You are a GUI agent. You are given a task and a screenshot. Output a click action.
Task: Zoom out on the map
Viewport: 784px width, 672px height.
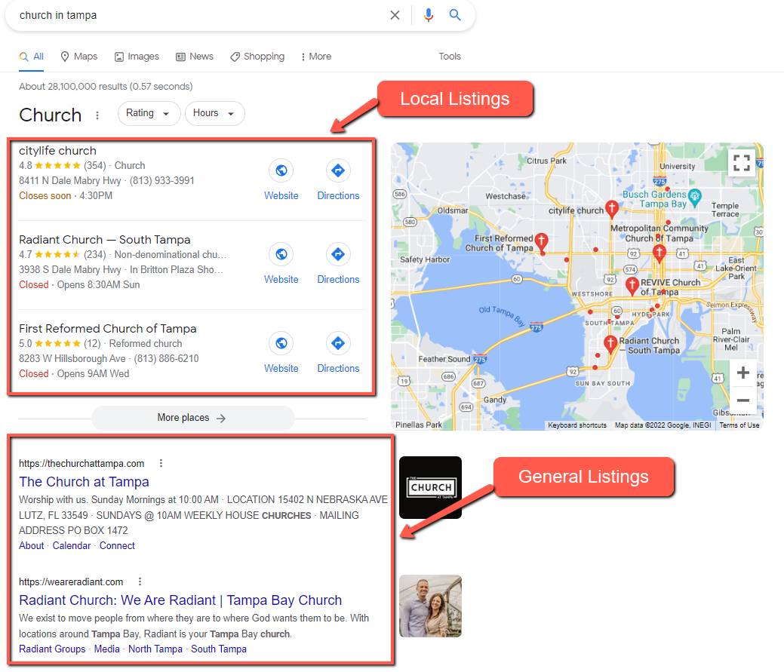pos(743,400)
